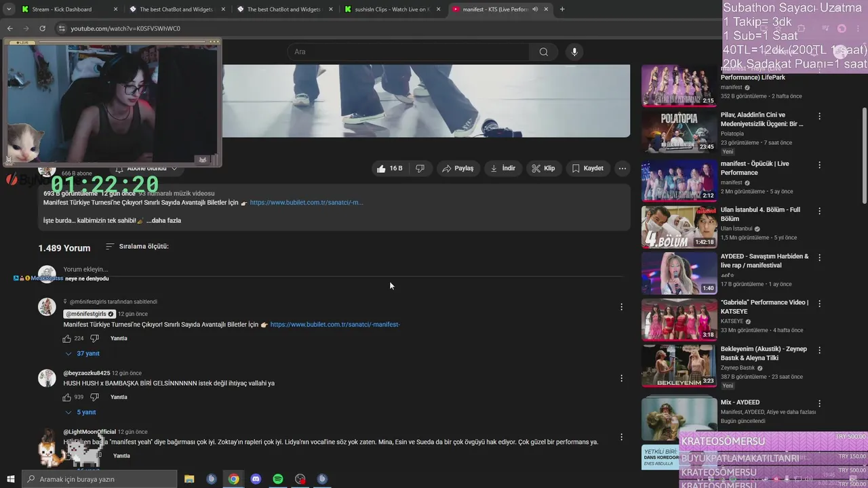Open Spotify from the taskbar
Viewport: 868px width, 488px height.
pos(278,479)
